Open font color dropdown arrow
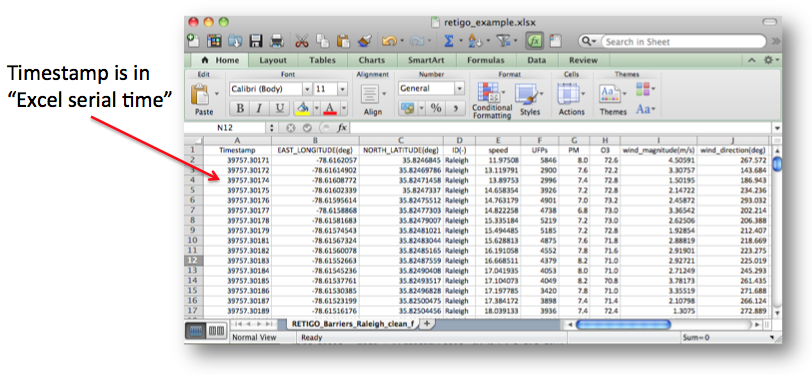Image resolution: width=812 pixels, height=375 pixels. pyautogui.click(x=343, y=108)
